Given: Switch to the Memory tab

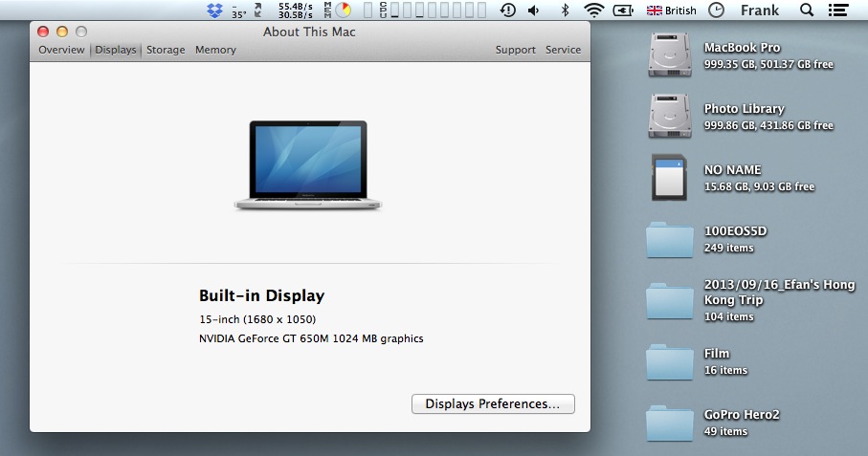Looking at the screenshot, I should pos(215,50).
